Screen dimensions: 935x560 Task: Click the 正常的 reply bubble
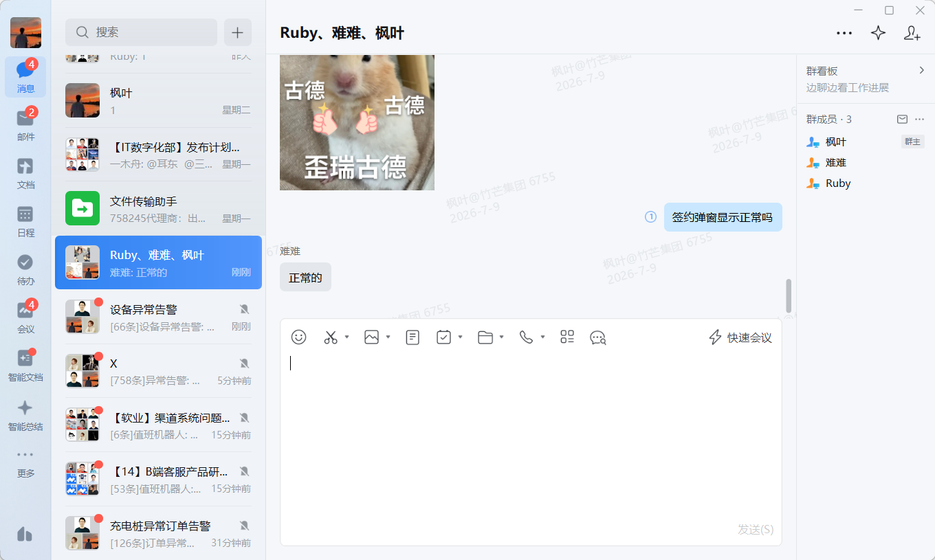click(x=305, y=277)
